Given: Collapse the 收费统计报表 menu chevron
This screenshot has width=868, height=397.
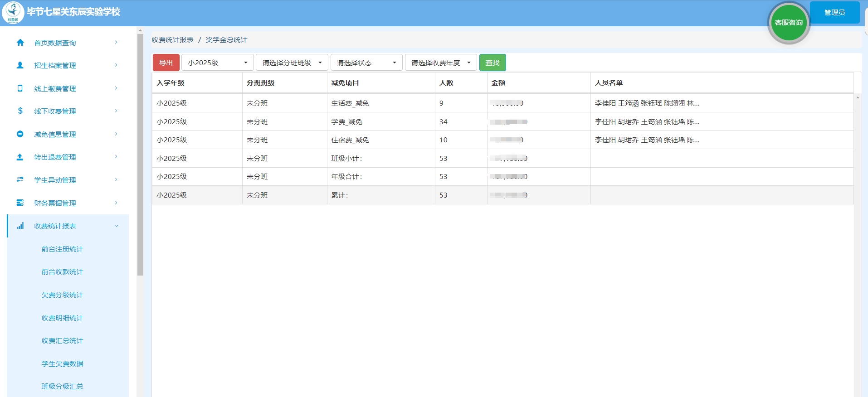Looking at the screenshot, I should pyautogui.click(x=117, y=226).
